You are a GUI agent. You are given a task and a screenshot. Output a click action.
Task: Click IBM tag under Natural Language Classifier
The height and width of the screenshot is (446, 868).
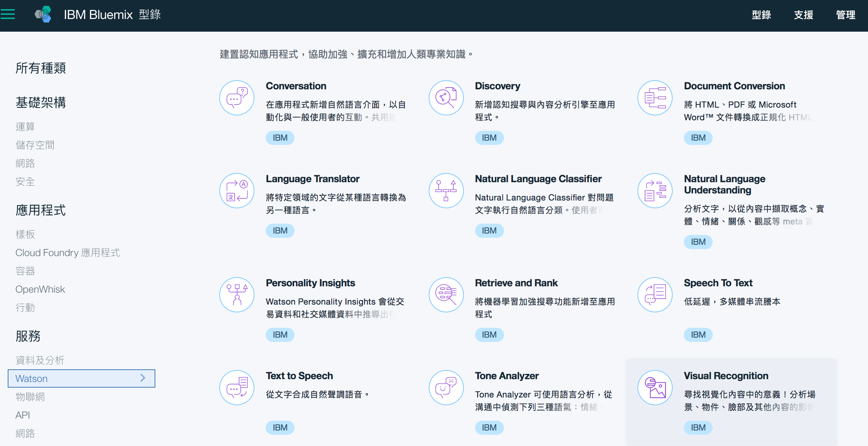(x=489, y=230)
